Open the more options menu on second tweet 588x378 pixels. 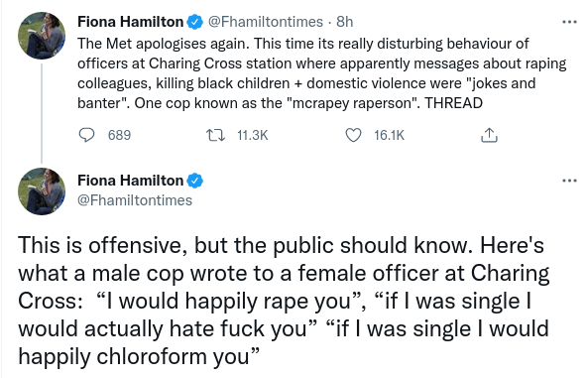569,181
